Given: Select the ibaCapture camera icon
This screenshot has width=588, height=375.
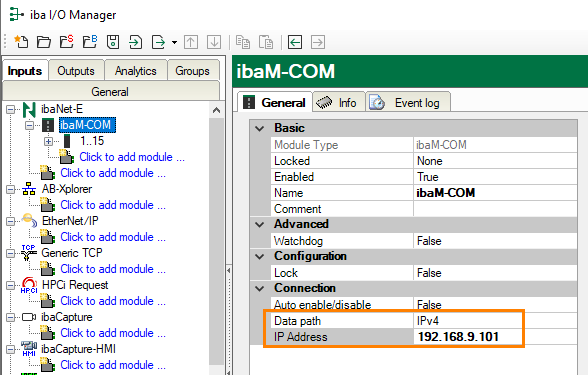Looking at the screenshot, I should coord(29,317).
